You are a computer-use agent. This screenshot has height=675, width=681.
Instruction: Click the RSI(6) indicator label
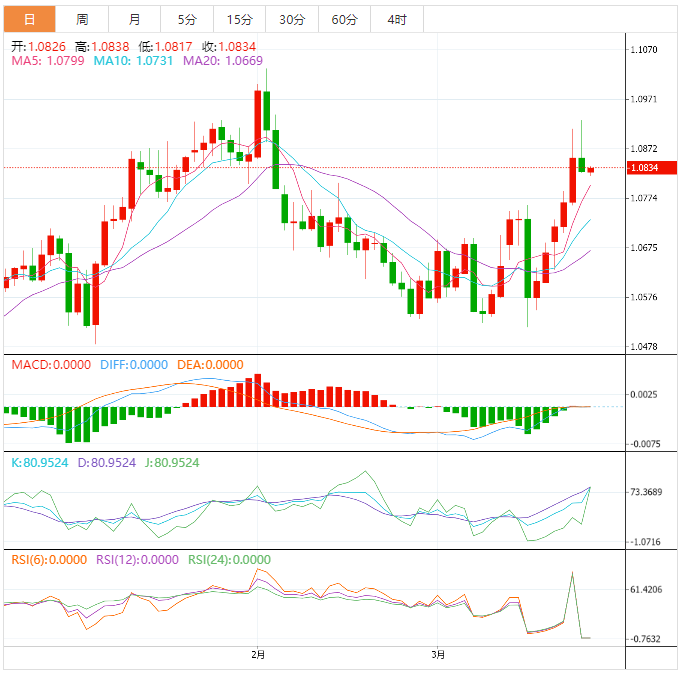[47, 560]
